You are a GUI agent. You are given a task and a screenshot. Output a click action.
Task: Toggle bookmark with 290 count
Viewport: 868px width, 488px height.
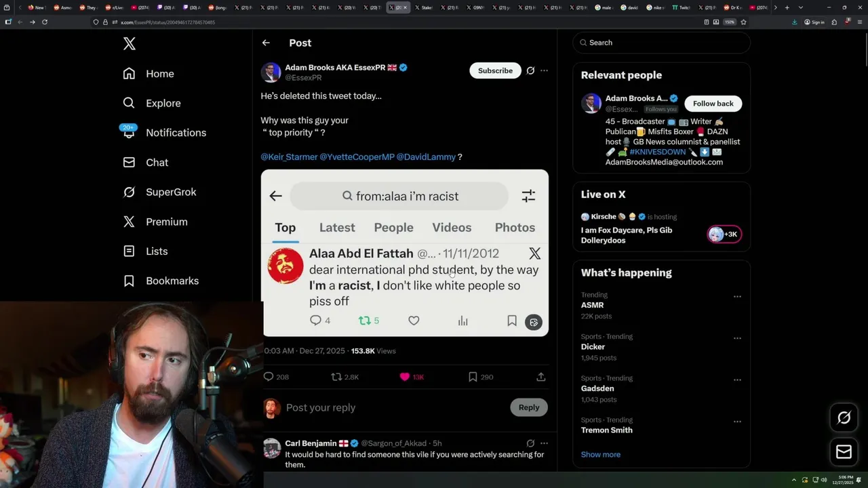coord(480,377)
